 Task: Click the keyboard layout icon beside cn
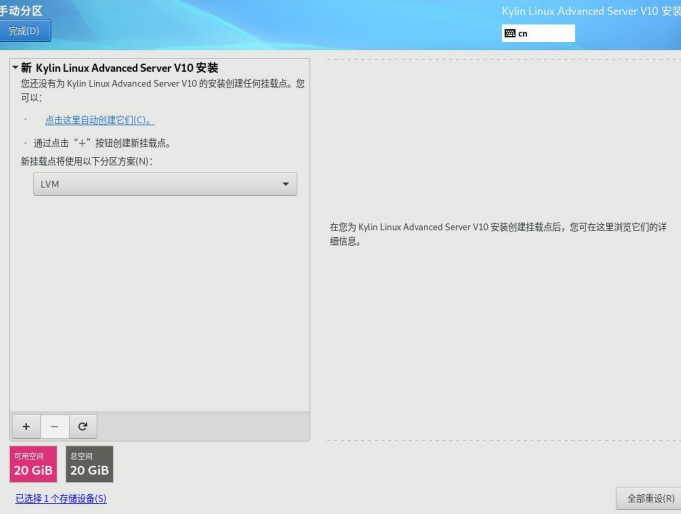click(x=510, y=33)
